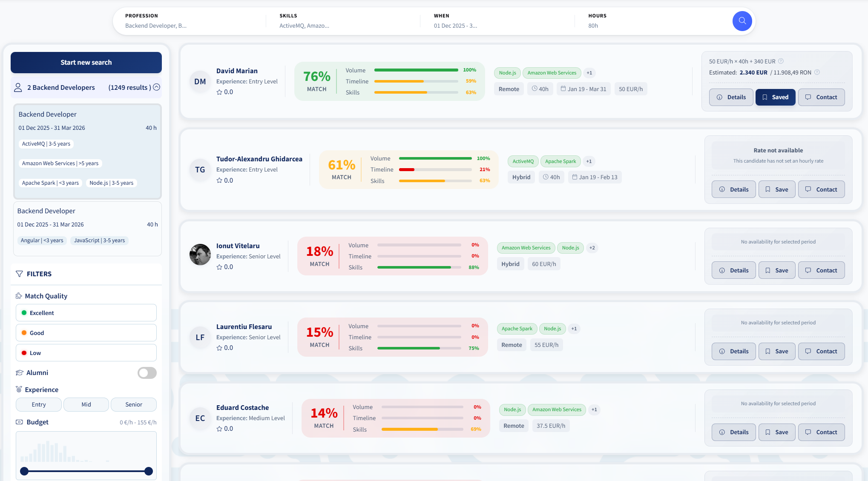Contact Laurentiu Flesaru

coord(821,351)
